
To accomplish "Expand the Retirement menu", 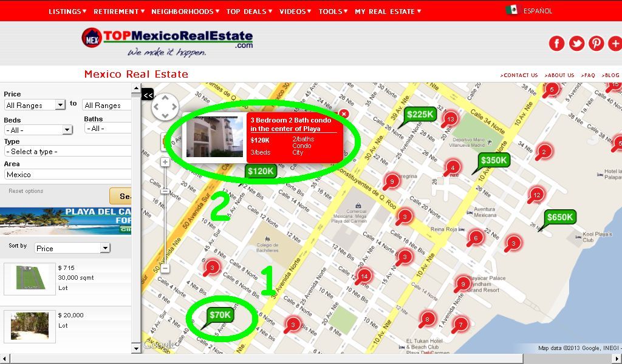I will coord(119,12).
